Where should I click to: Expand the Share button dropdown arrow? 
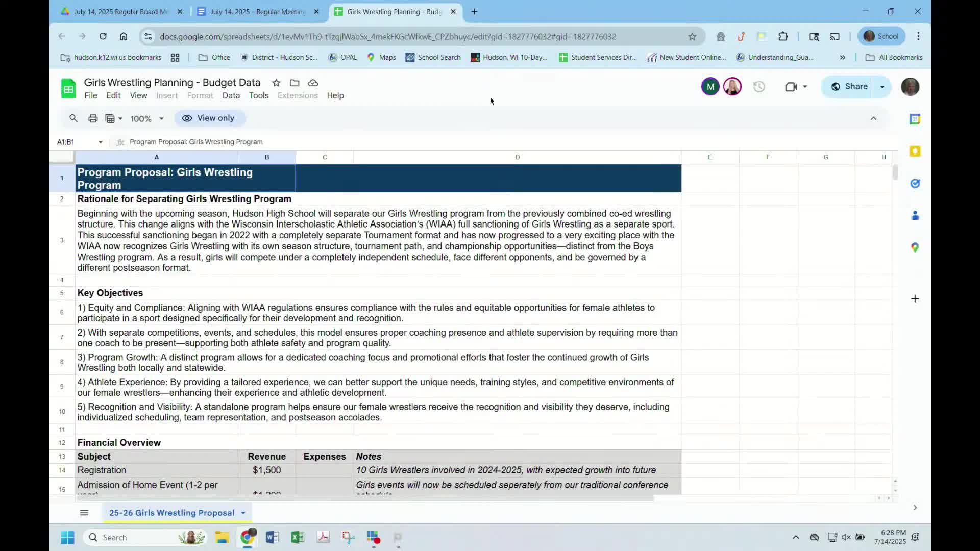(882, 87)
